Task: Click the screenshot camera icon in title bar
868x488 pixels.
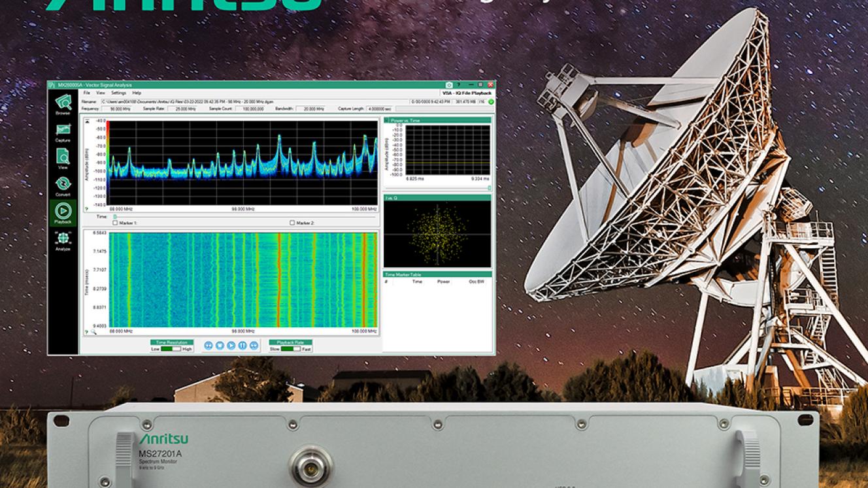Action: tap(449, 85)
